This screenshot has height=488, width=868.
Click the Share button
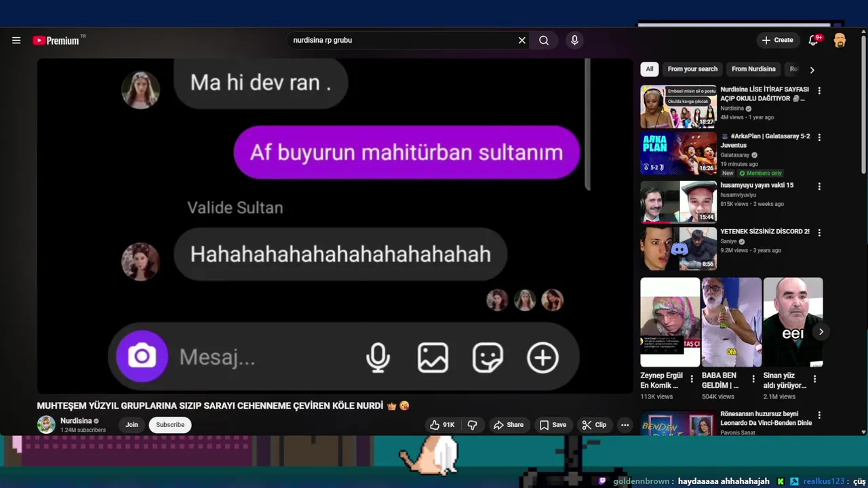coord(509,425)
